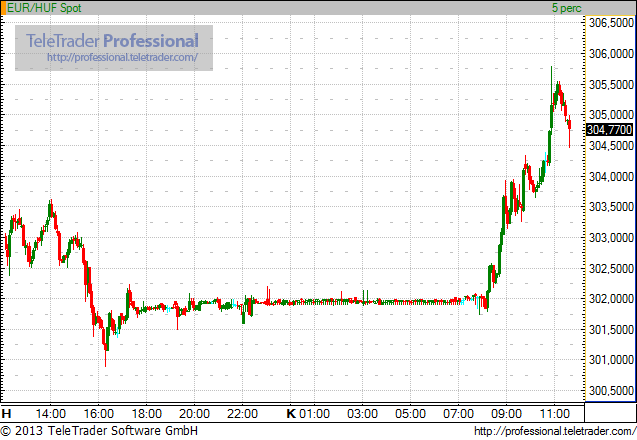Click the current price tag 304,7700
This screenshot has width=637, height=440.
[610, 130]
